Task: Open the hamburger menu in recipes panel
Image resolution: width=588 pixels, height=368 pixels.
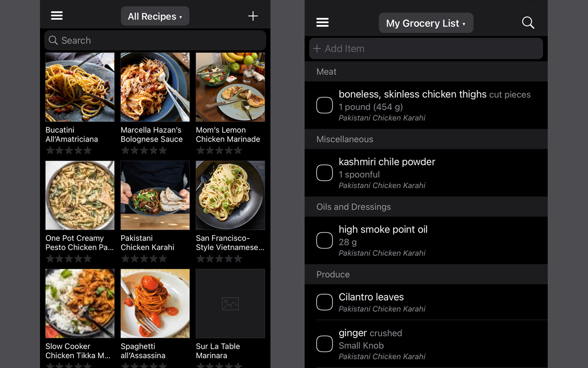Action: pyautogui.click(x=56, y=16)
